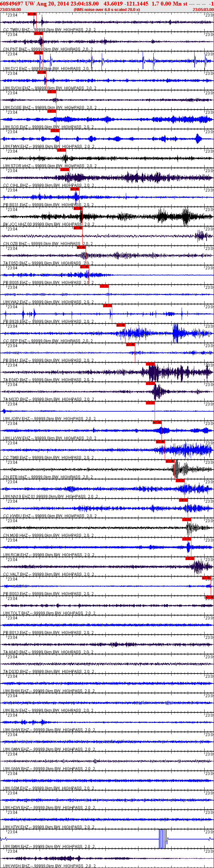Click the red pick flag above UW.WA2 trace

pyautogui.click(x=104, y=286)
